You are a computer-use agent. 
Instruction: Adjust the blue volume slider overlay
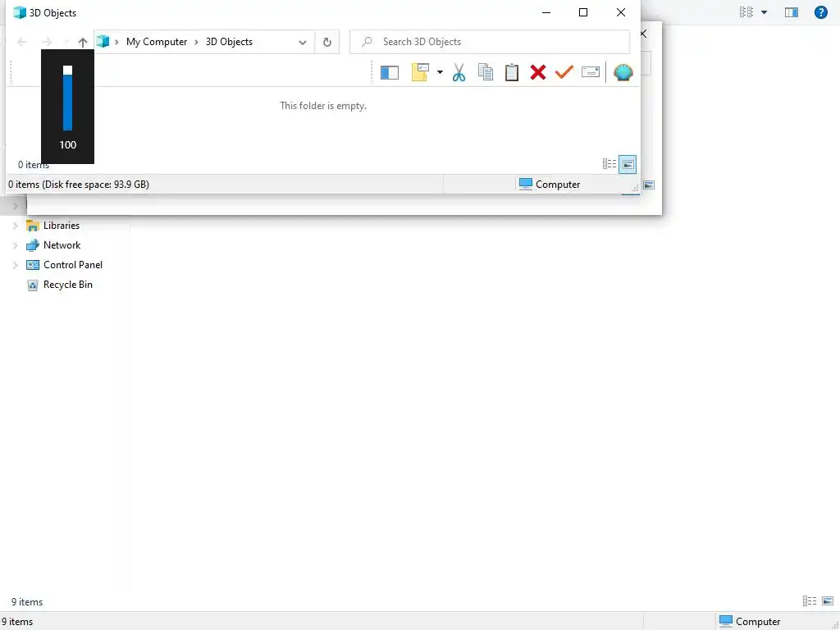coord(67,98)
